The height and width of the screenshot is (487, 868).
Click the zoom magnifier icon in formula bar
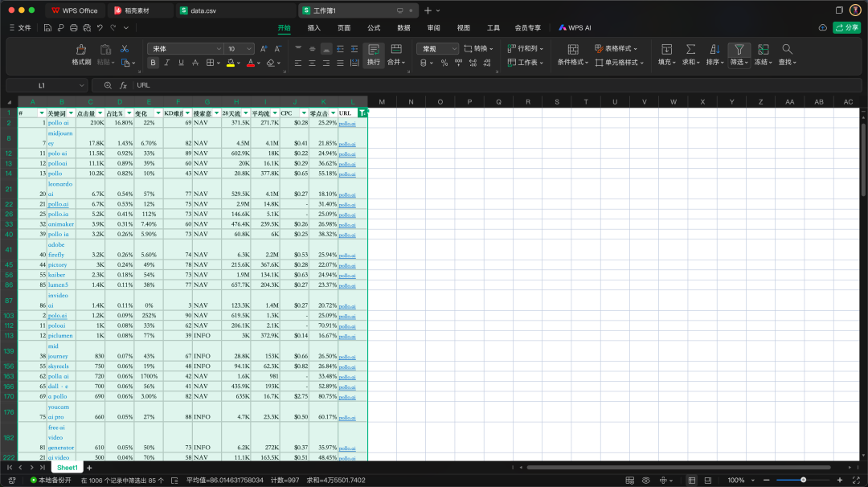click(x=108, y=85)
